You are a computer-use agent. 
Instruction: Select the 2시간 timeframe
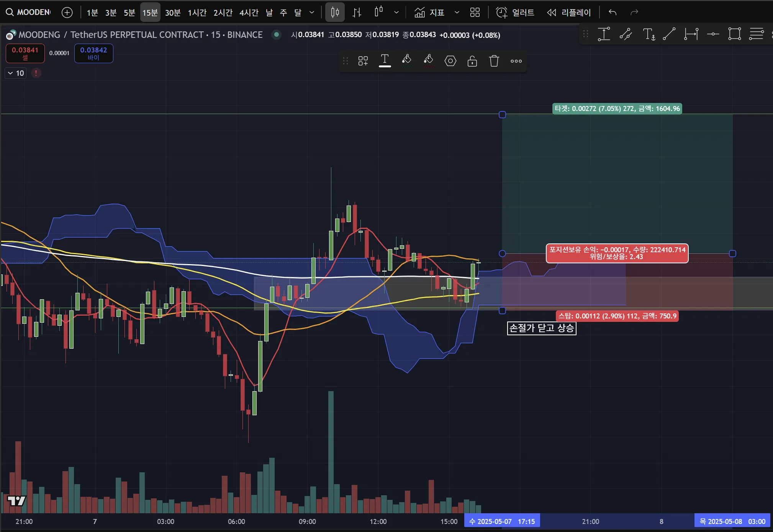pos(223,13)
